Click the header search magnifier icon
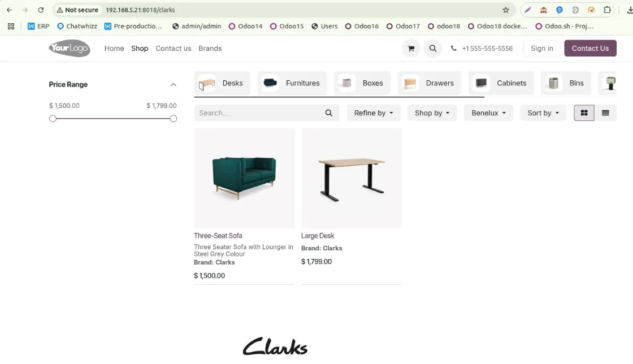Viewport: 633px width, 364px height. click(x=433, y=49)
